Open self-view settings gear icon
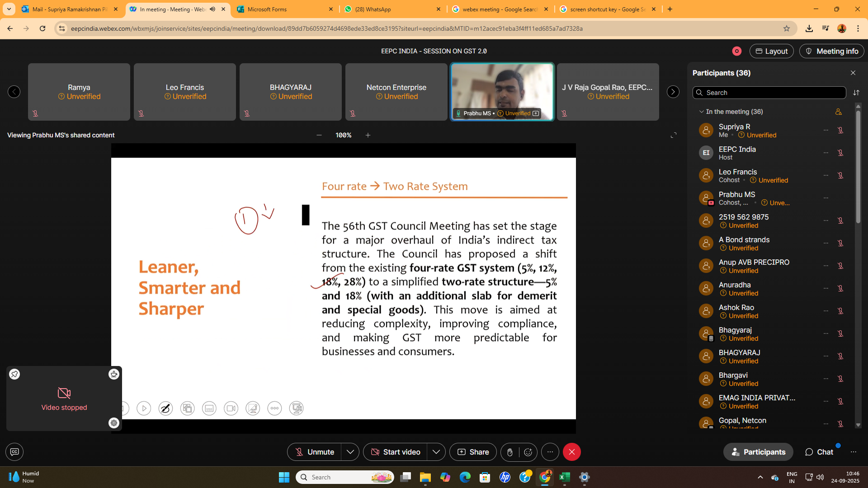 coord(114,423)
